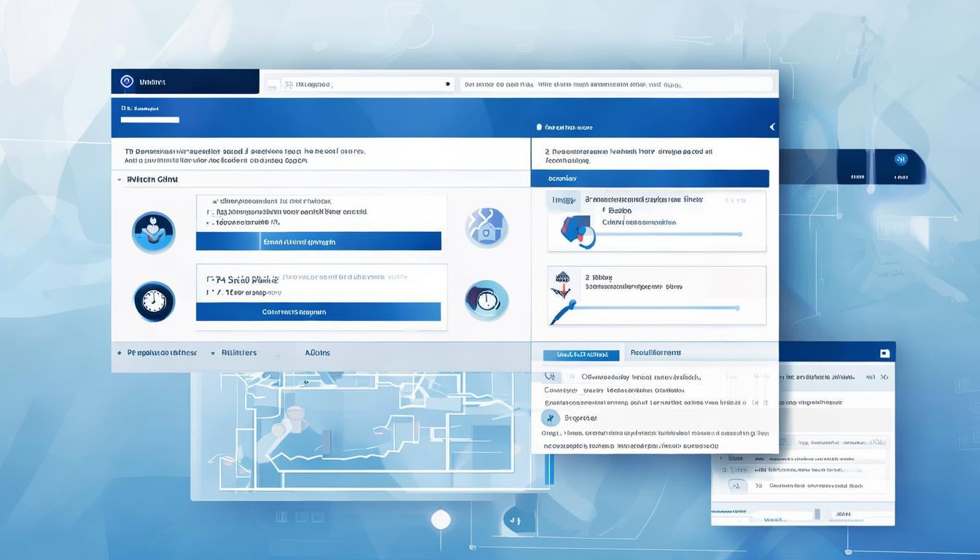Screen dimensions: 980x560
Task: Collapse the panel with the blue banner's left chevron
Action: (x=772, y=127)
